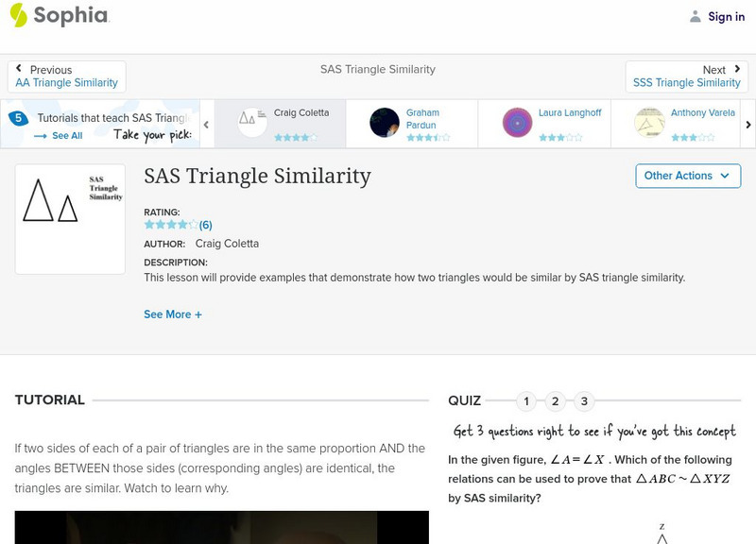This screenshot has height=544, width=756.
Task: Click the SAS Triangle Similarity thumbnail image
Action: [70, 219]
